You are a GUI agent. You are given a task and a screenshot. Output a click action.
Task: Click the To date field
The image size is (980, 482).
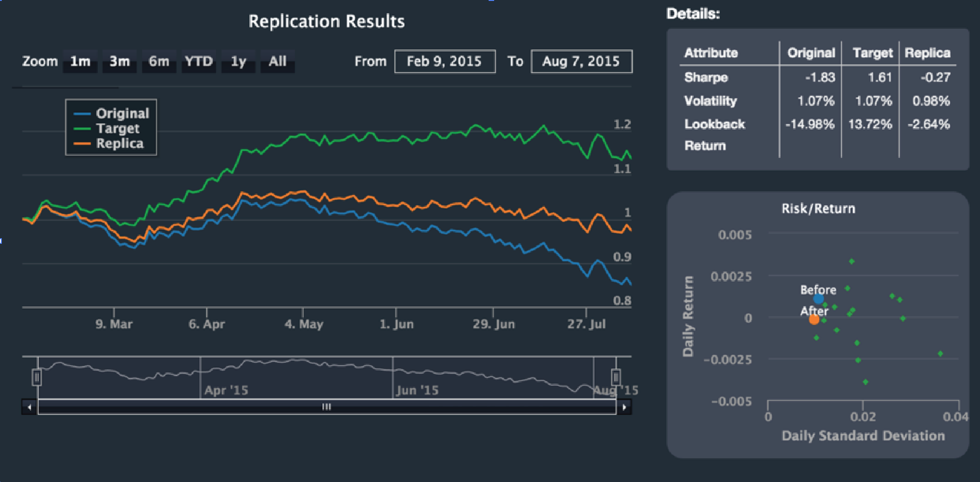pos(581,62)
